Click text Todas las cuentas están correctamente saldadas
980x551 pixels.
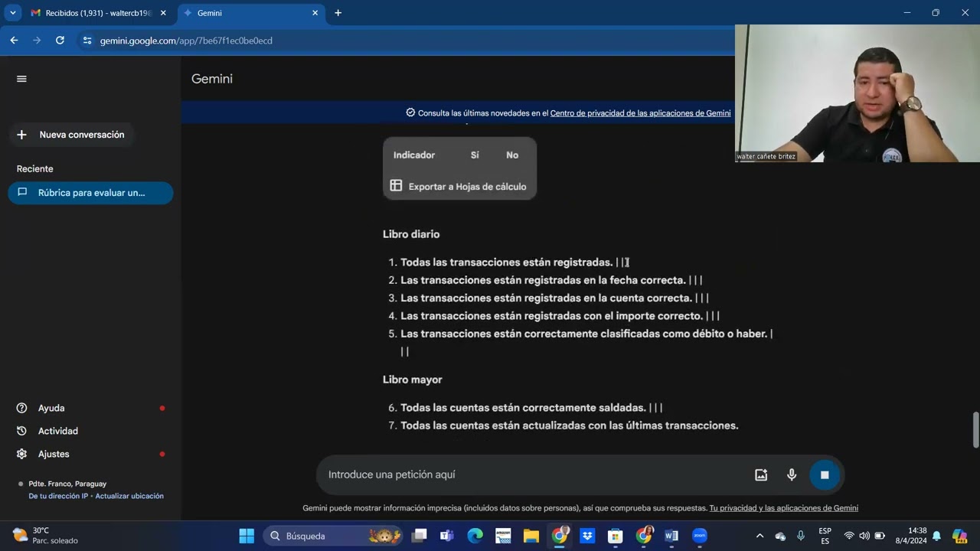[x=523, y=408]
